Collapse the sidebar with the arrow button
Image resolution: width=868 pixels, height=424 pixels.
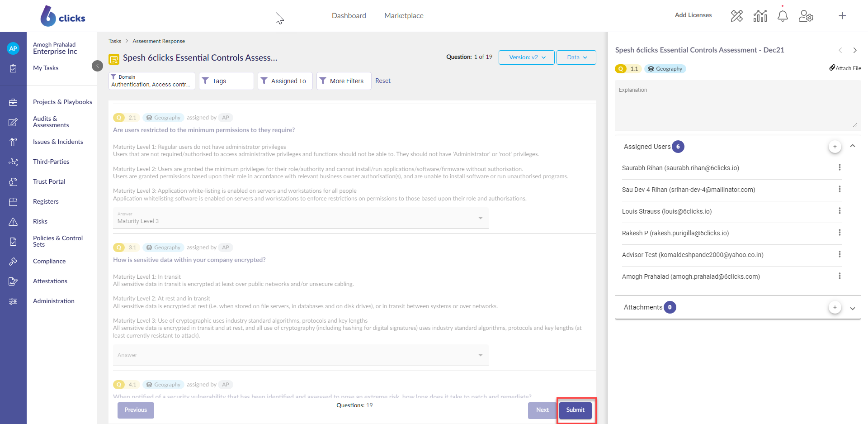97,66
